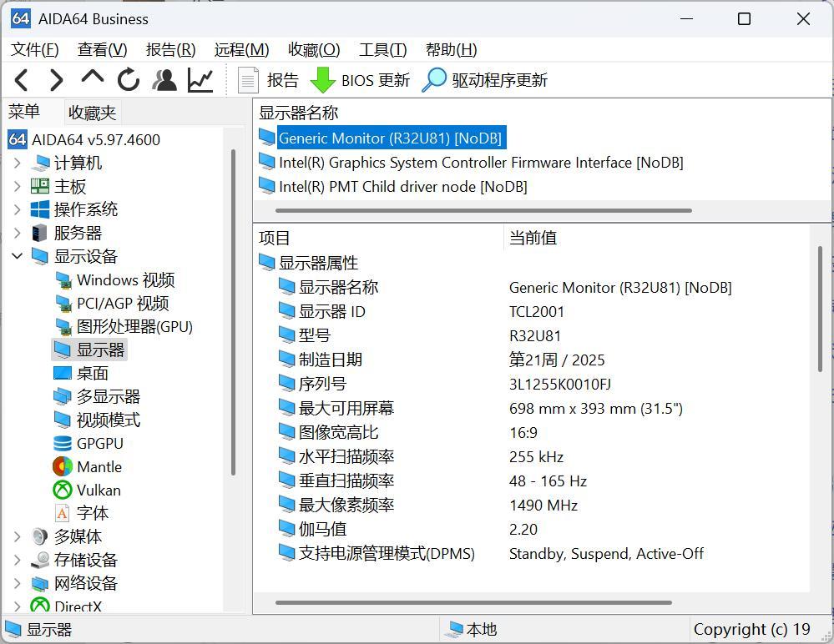The image size is (834, 644).
Task: Click the details pane horizontal scrollbar
Action: (473, 602)
